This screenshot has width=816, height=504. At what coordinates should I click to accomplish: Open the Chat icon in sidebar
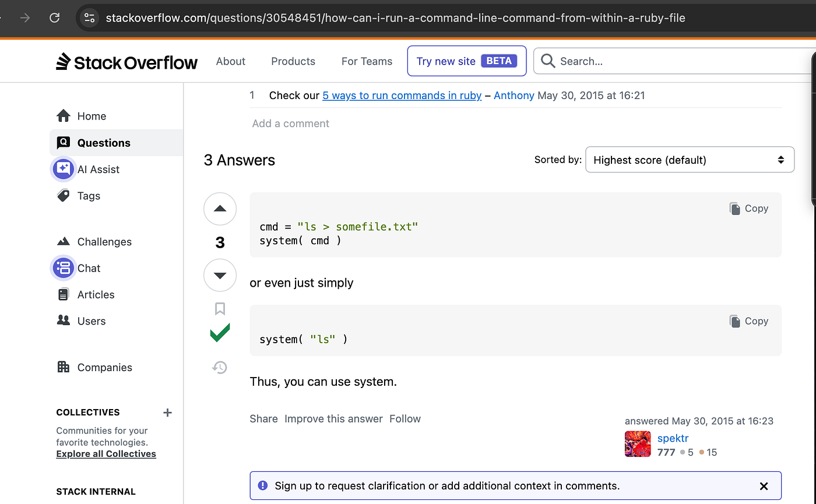click(64, 268)
